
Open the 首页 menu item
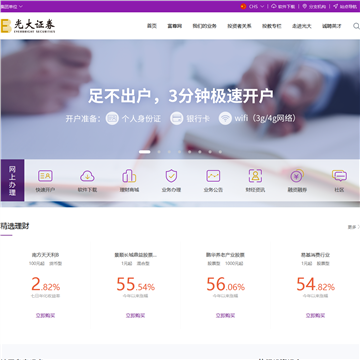click(x=152, y=26)
